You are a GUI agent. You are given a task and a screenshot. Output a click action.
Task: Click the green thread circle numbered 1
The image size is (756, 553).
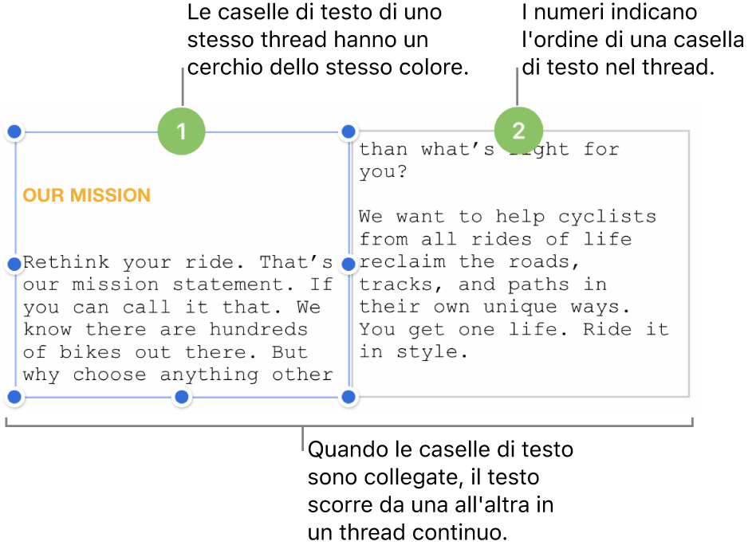point(182,131)
